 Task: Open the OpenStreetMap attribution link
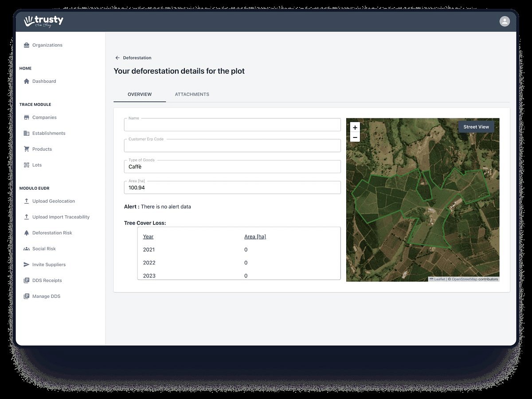click(x=464, y=279)
